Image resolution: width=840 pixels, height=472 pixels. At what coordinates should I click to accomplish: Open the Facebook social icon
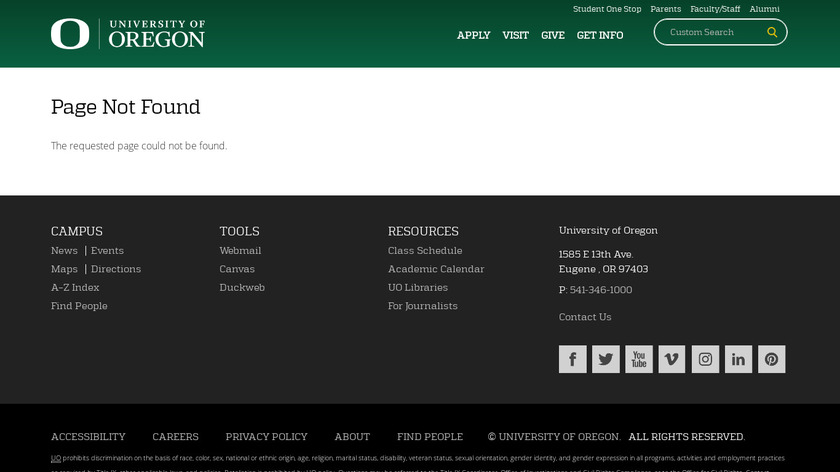[x=573, y=359]
